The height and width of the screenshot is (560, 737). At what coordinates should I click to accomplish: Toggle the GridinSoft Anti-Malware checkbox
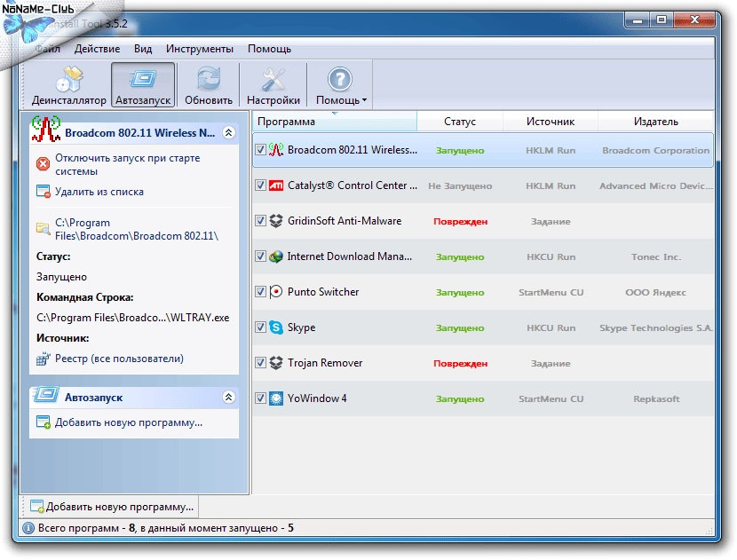tap(260, 221)
